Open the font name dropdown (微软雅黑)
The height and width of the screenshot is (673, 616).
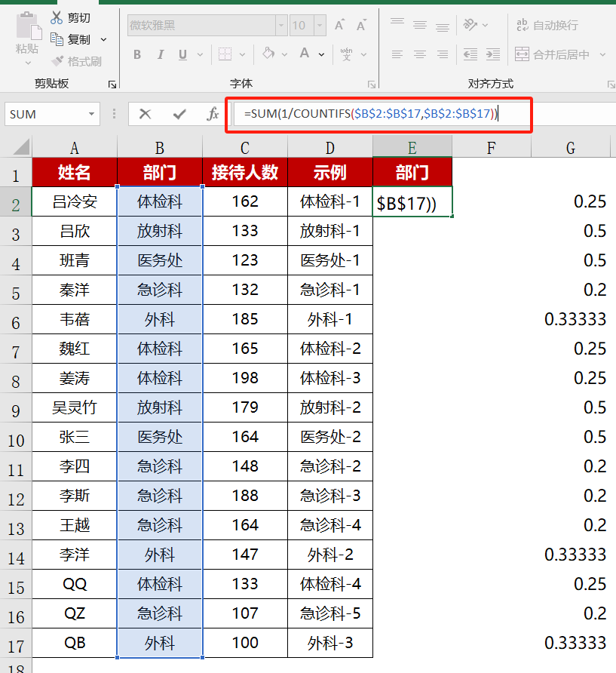(x=281, y=26)
